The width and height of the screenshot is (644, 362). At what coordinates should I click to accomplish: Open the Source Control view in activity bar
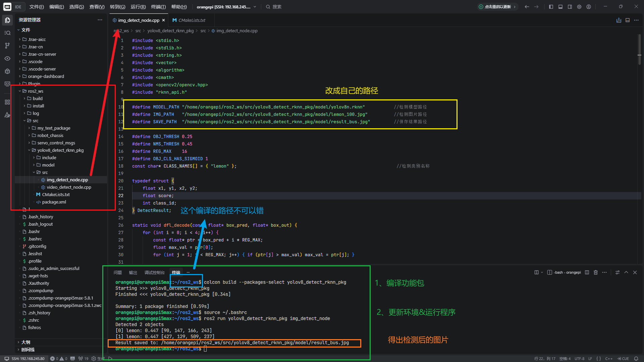7,45
